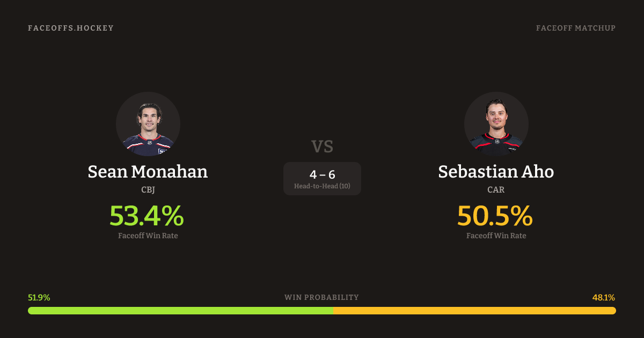Click the 53.4% faceoff win rate
This screenshot has height=338, width=644.
147,216
